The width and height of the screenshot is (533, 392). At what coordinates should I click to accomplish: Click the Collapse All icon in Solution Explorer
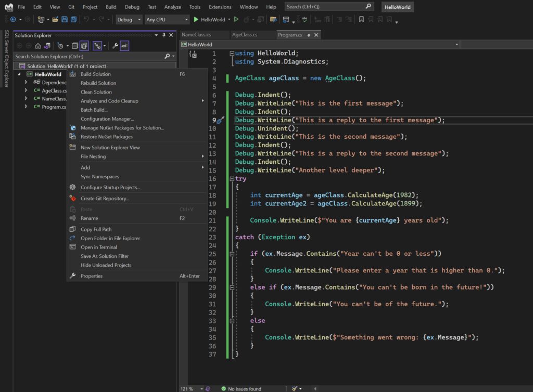pyautogui.click(x=75, y=46)
